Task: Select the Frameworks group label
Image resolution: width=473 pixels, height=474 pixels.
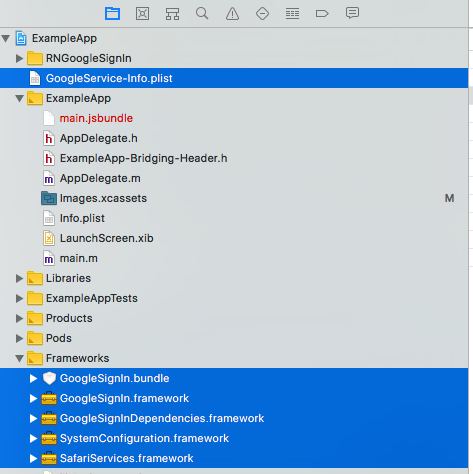Action: point(77,358)
